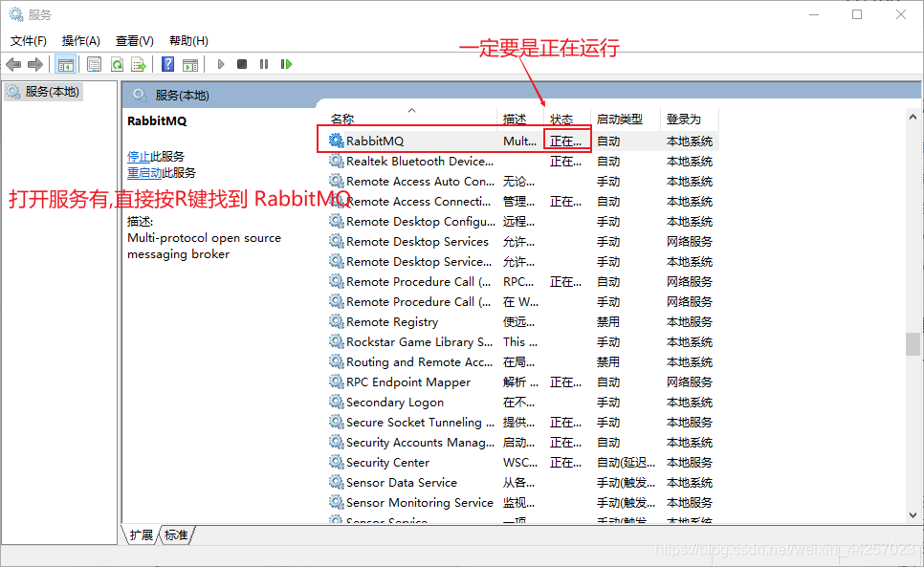Click 自动(延迟... startup type of Security Center
Image resolution: width=924 pixels, height=567 pixels.
coord(626,462)
